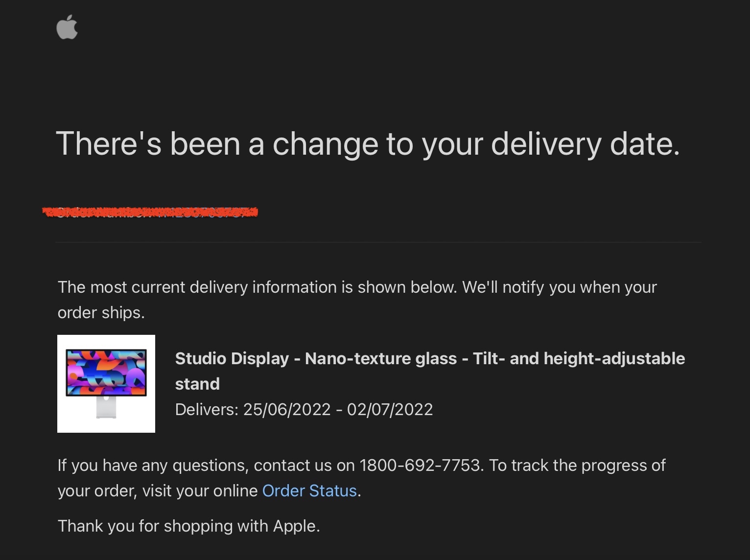This screenshot has height=560, width=750.
Task: Click the delivery date change heading
Action: tap(368, 143)
